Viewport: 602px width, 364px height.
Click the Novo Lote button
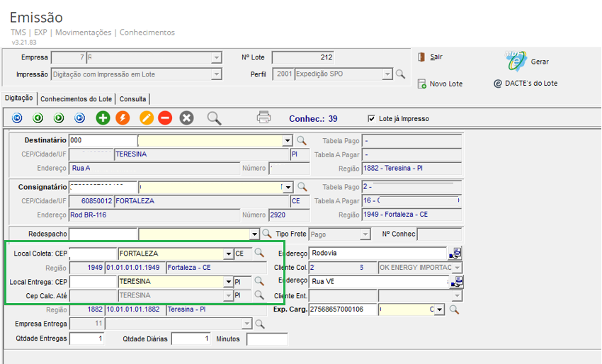click(x=440, y=84)
